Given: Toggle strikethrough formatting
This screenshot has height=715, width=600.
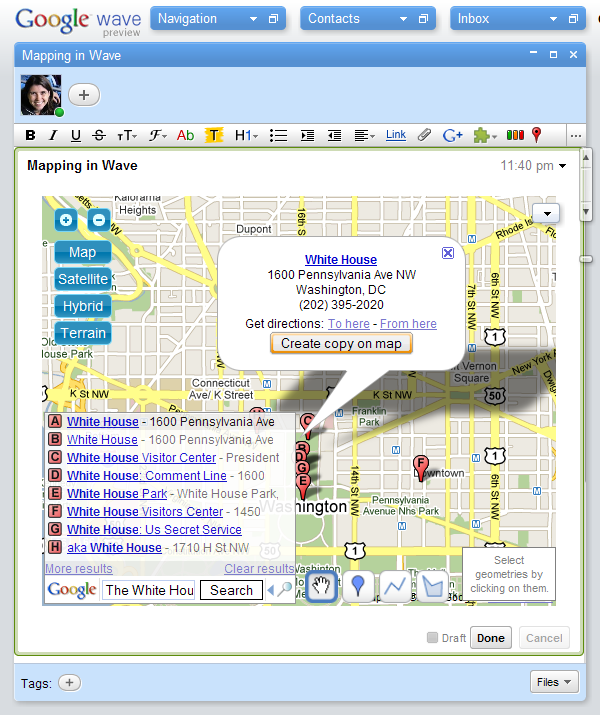Looking at the screenshot, I should click(x=98, y=135).
